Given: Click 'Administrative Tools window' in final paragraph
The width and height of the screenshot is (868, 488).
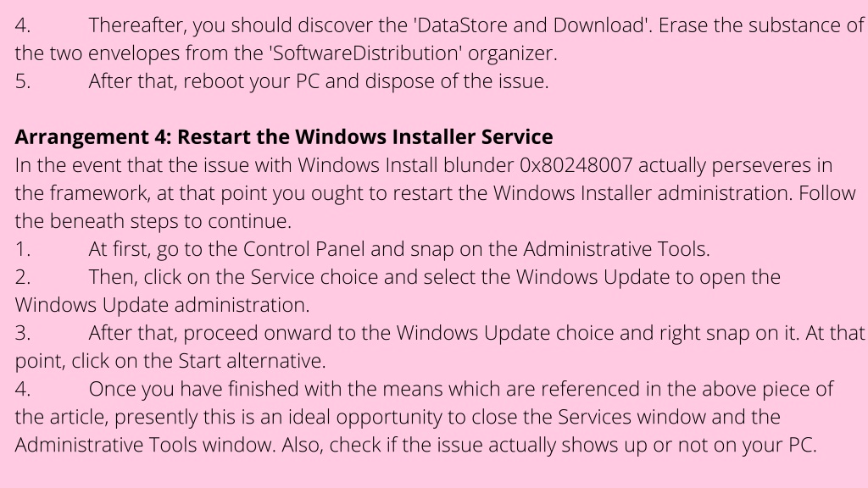Looking at the screenshot, I should point(144,445).
